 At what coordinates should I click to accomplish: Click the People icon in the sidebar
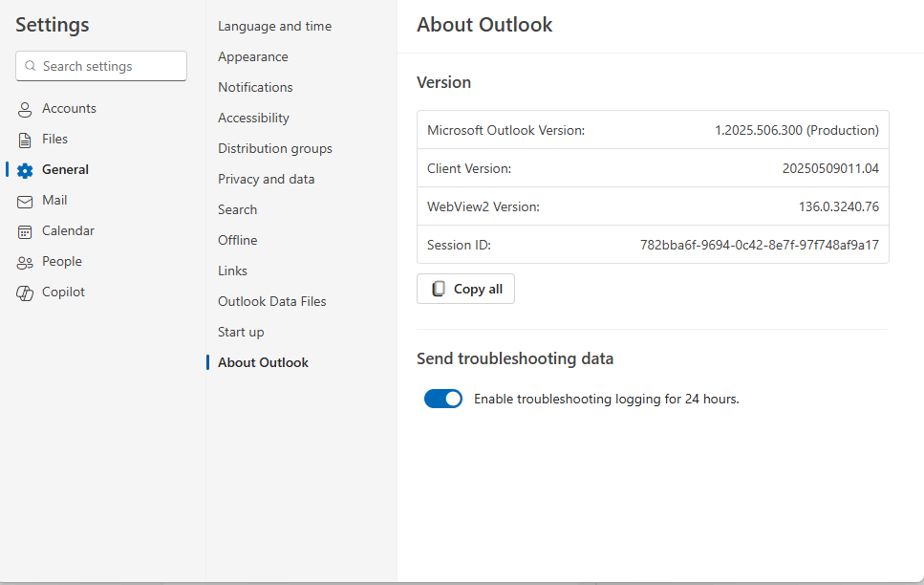click(x=24, y=261)
